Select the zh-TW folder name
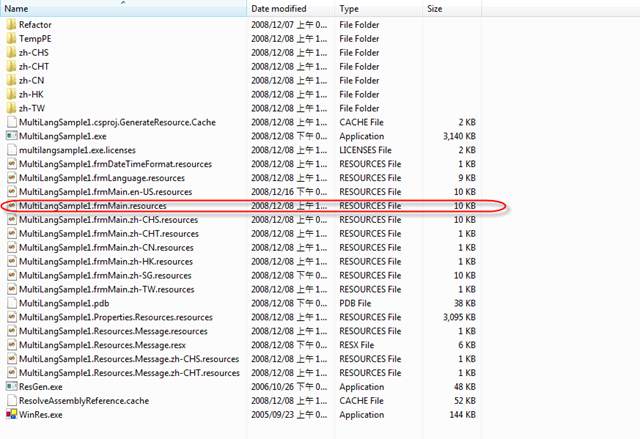Image resolution: width=640 pixels, height=439 pixels. [x=32, y=108]
